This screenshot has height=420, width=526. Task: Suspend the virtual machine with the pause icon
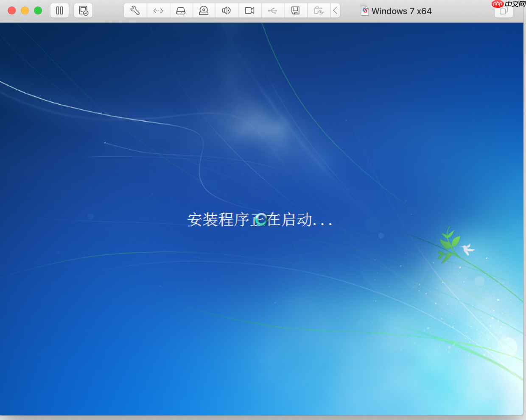tap(59, 11)
